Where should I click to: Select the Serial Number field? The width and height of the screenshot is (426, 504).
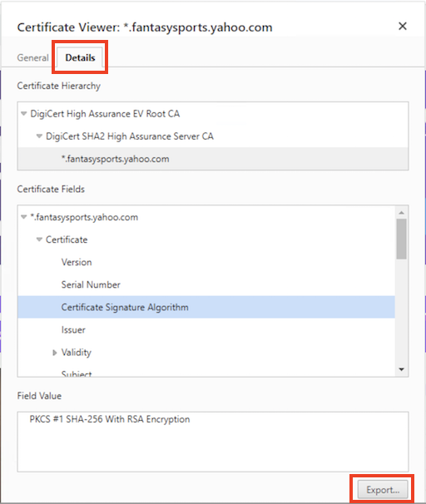pos(206,284)
